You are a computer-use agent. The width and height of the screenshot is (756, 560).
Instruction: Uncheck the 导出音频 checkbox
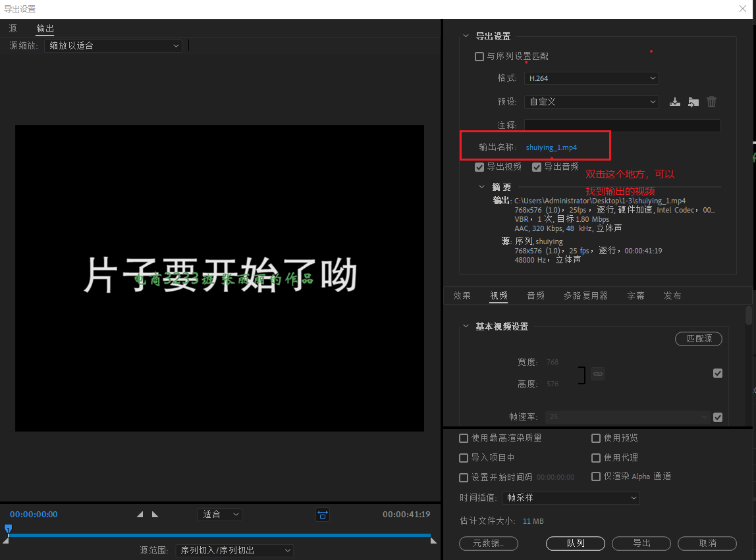pyautogui.click(x=537, y=167)
